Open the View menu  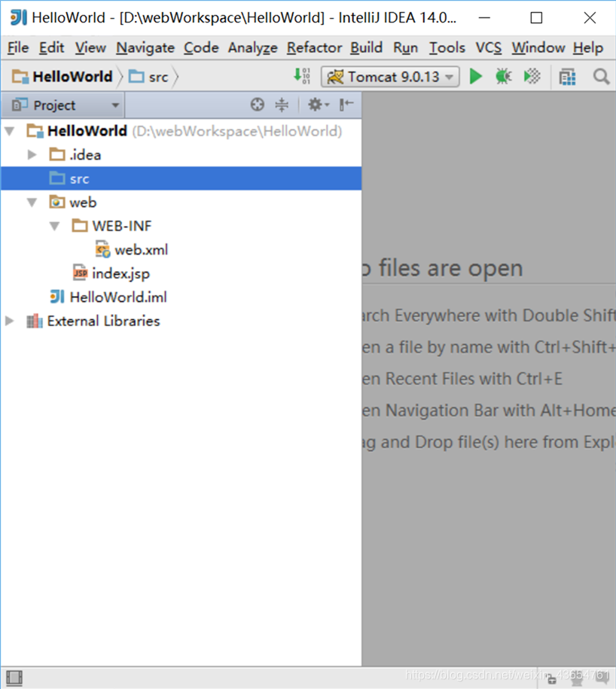[x=90, y=47]
